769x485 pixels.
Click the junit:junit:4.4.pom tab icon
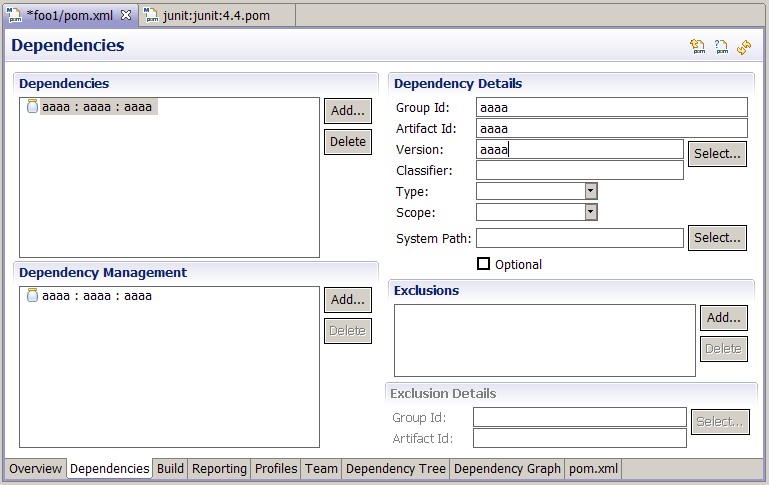[x=151, y=15]
